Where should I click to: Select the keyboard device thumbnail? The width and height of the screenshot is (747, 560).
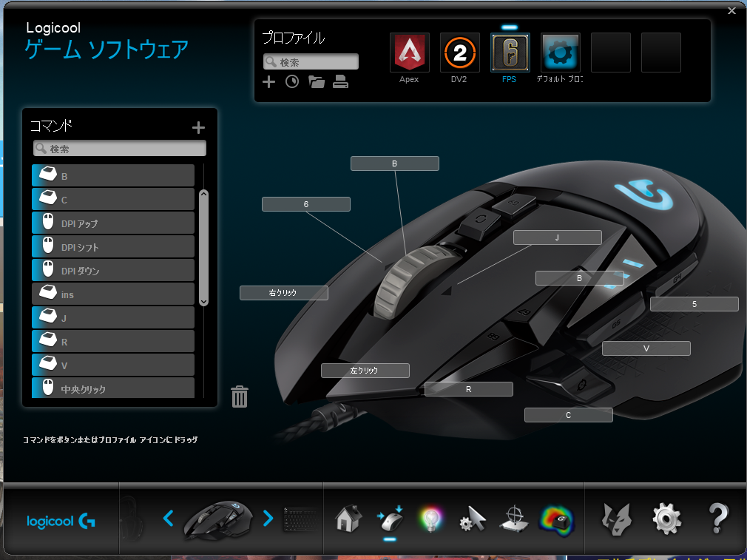[x=300, y=519]
